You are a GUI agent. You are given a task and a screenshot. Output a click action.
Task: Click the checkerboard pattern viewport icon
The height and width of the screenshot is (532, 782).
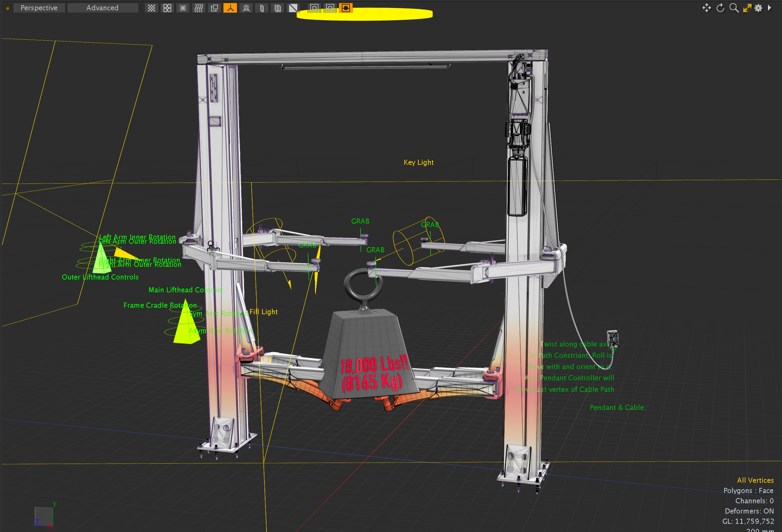point(152,8)
